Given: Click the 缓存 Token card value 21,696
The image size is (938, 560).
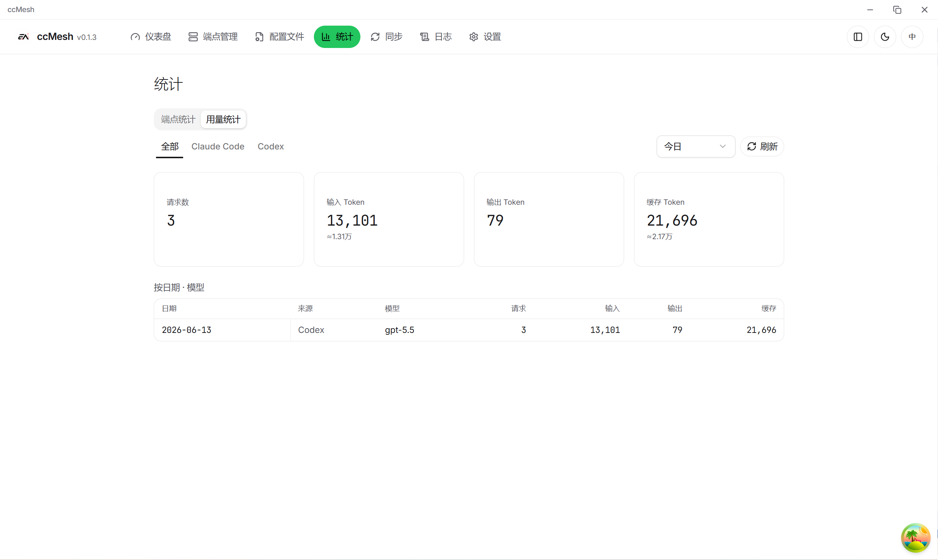Looking at the screenshot, I should click(672, 220).
